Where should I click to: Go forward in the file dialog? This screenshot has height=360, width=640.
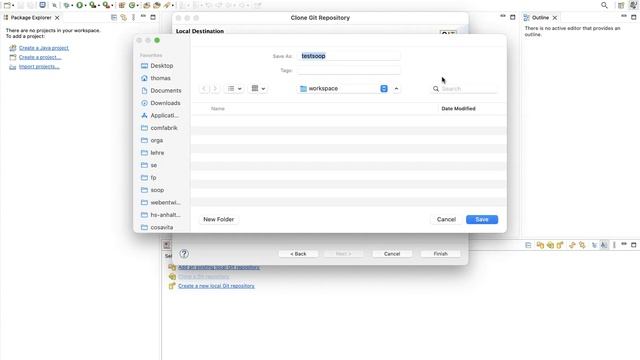point(215,89)
